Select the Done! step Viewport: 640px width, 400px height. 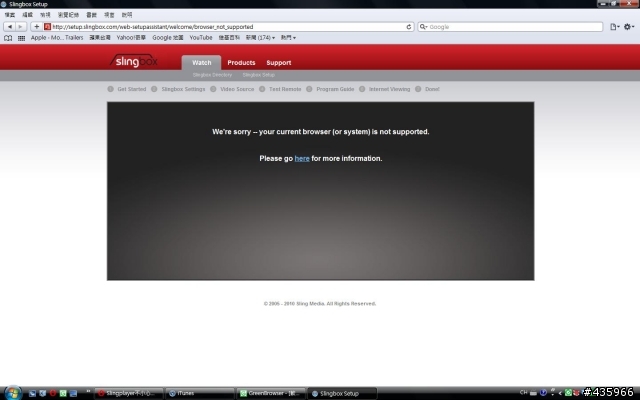(x=427, y=89)
